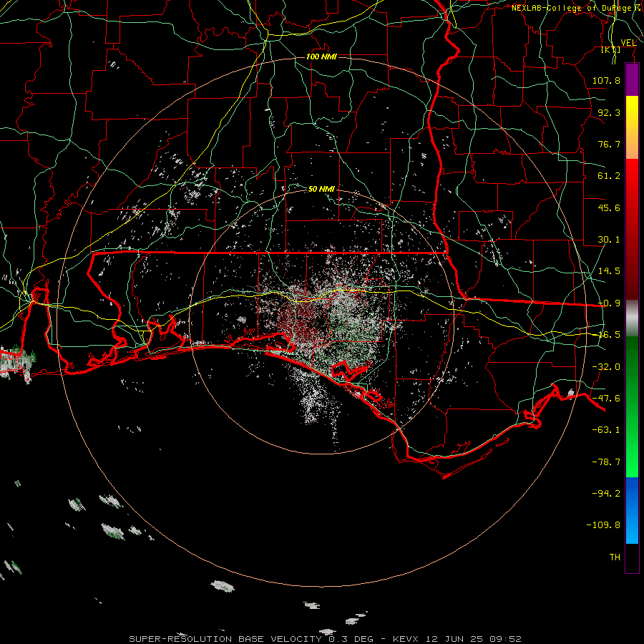
Task: Click the VEL legend title
Action: point(628,43)
